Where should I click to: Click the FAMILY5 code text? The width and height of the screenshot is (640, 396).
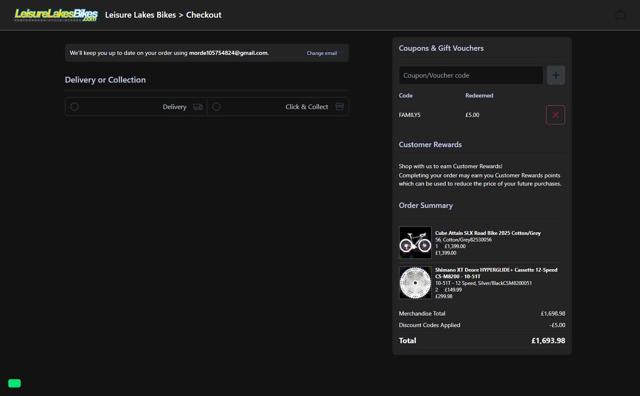(409, 115)
